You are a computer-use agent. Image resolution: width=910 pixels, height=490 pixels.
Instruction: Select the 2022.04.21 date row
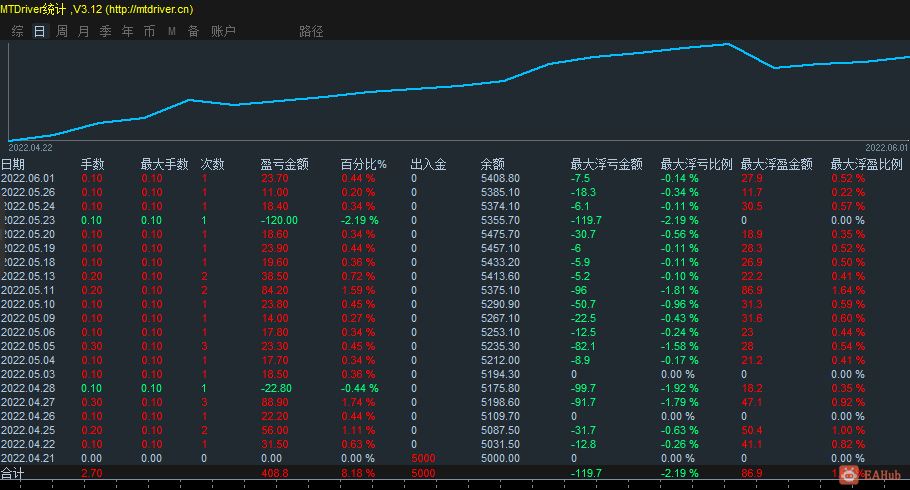coord(28,458)
